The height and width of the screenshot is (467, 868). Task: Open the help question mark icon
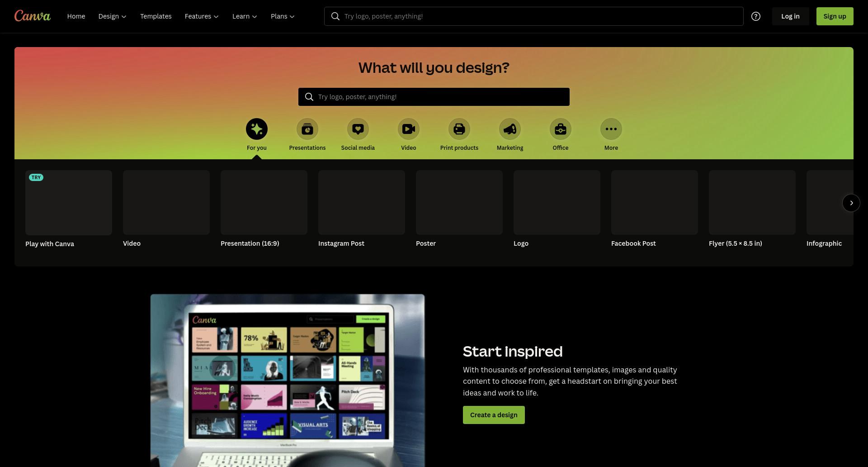756,16
